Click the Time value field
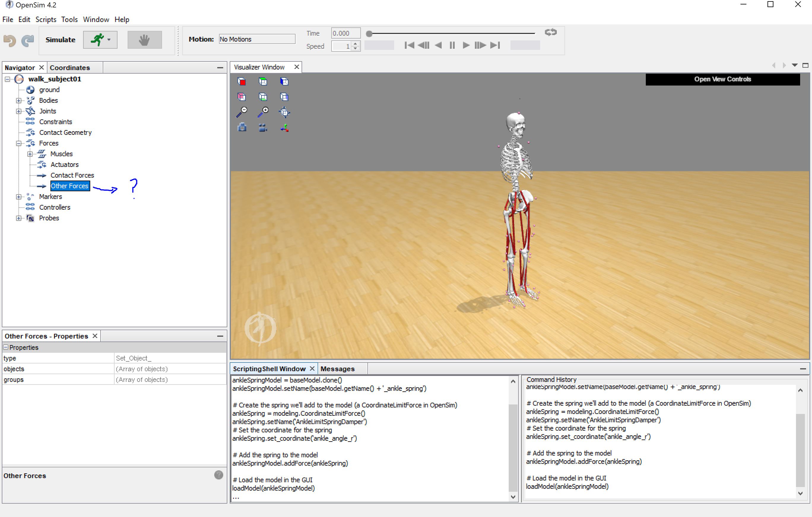 point(346,34)
